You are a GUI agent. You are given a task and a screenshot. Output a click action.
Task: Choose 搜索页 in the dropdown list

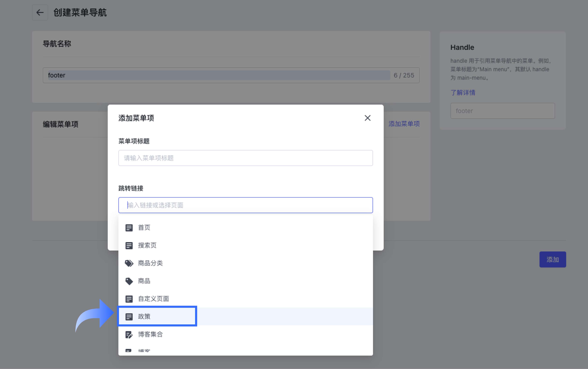[147, 246]
